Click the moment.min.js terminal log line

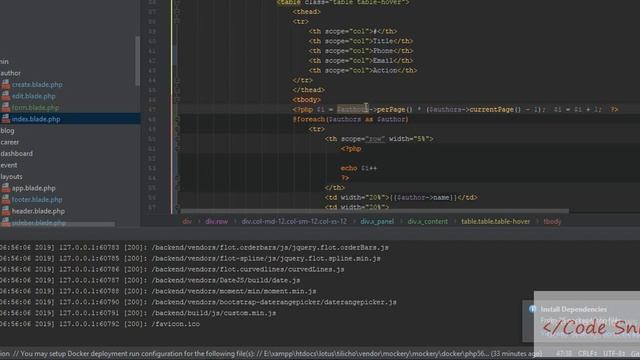(158, 291)
